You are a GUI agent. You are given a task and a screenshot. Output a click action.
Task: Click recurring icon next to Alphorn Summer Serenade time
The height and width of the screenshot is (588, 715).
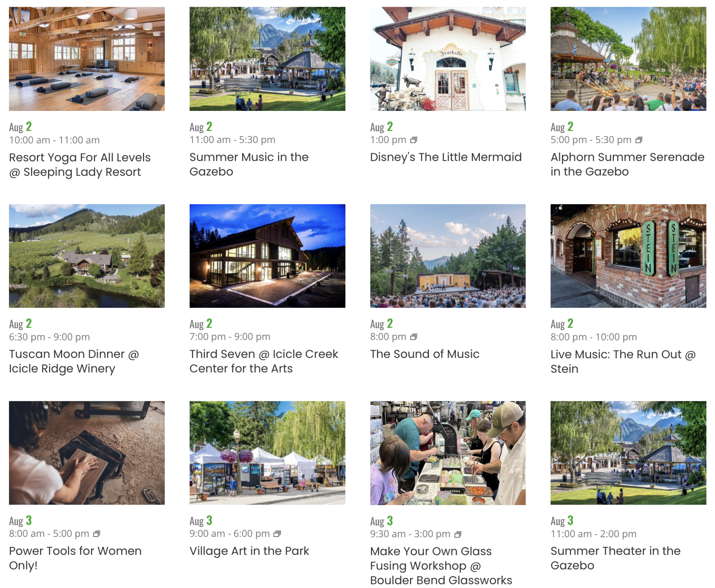pos(638,140)
